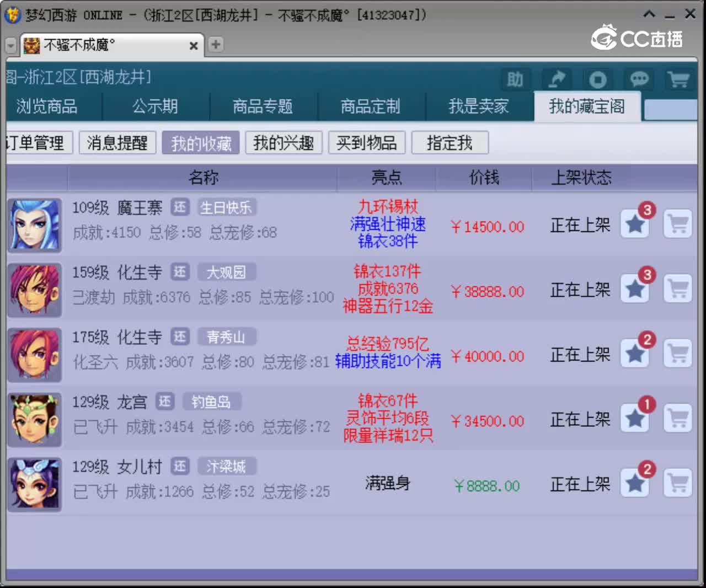Open tab list dropdown left of 不骚不成魔°
This screenshot has width=706, height=588.
[x=11, y=45]
